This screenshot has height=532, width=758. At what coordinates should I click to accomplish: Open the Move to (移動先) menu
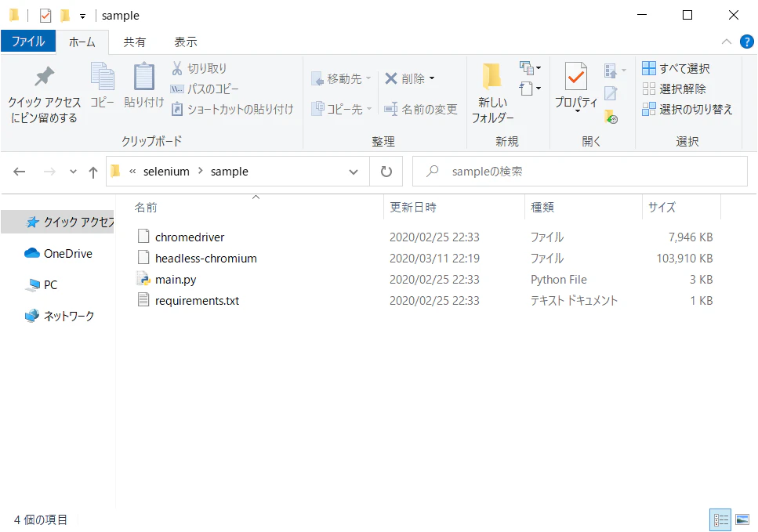(341, 78)
